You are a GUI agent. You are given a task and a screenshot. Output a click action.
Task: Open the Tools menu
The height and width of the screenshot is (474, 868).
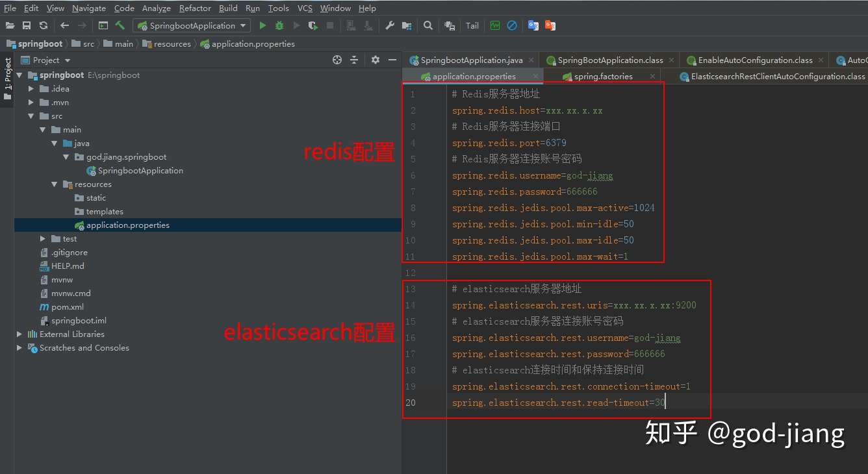tap(278, 8)
